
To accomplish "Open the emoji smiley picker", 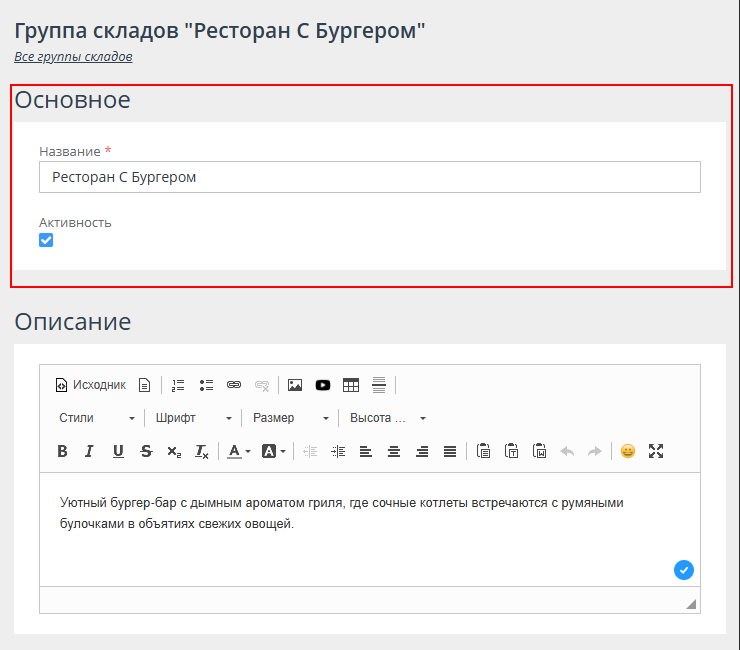I will click(628, 452).
